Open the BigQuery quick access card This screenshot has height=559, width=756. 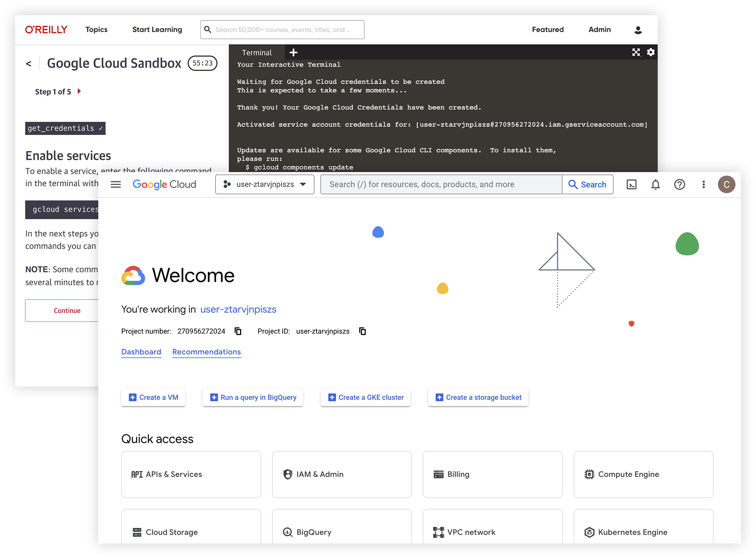tap(342, 527)
